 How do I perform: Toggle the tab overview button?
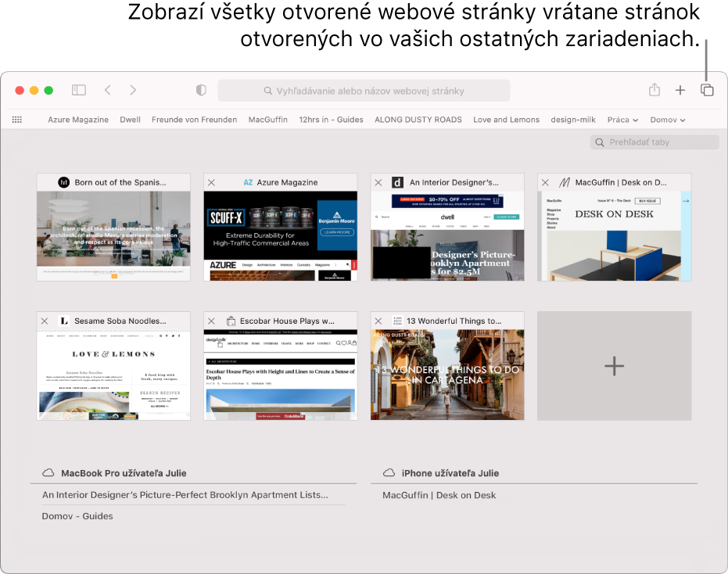(x=707, y=90)
